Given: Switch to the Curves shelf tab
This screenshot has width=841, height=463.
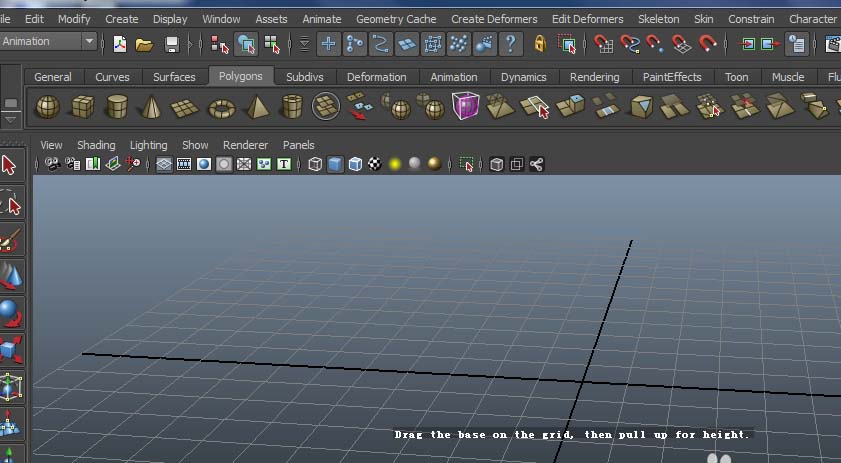Looking at the screenshot, I should pos(112,77).
